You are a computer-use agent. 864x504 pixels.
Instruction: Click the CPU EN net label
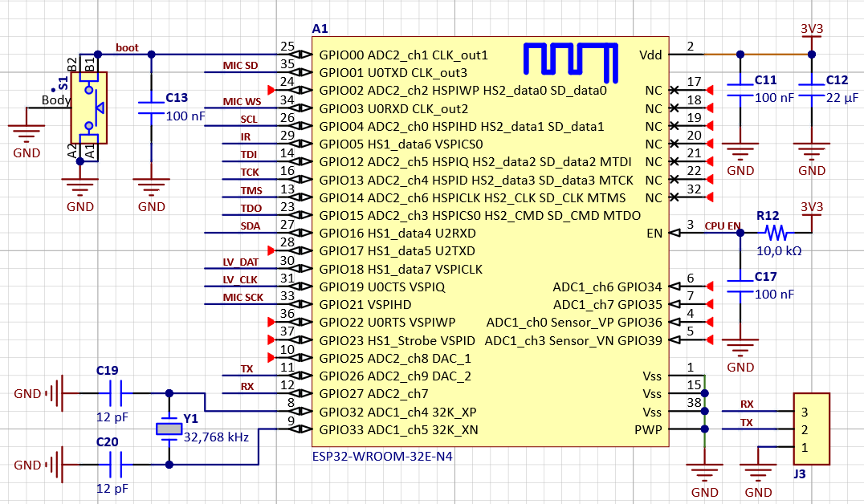tap(723, 226)
